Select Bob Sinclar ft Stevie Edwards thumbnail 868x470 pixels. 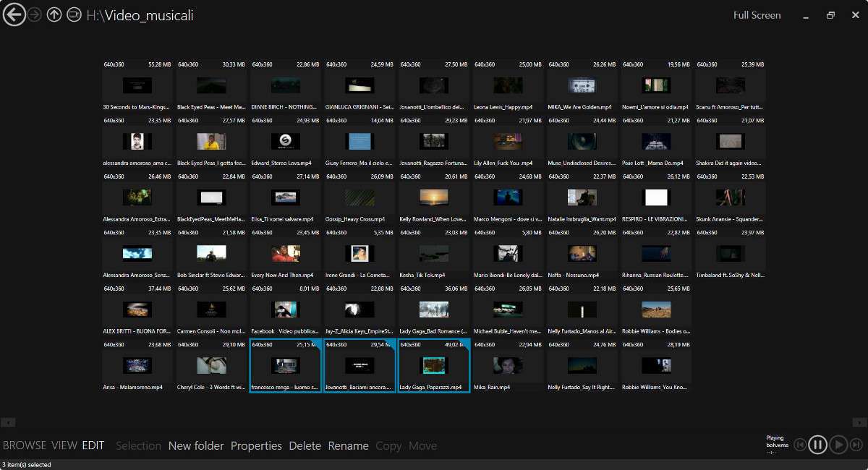(212, 254)
